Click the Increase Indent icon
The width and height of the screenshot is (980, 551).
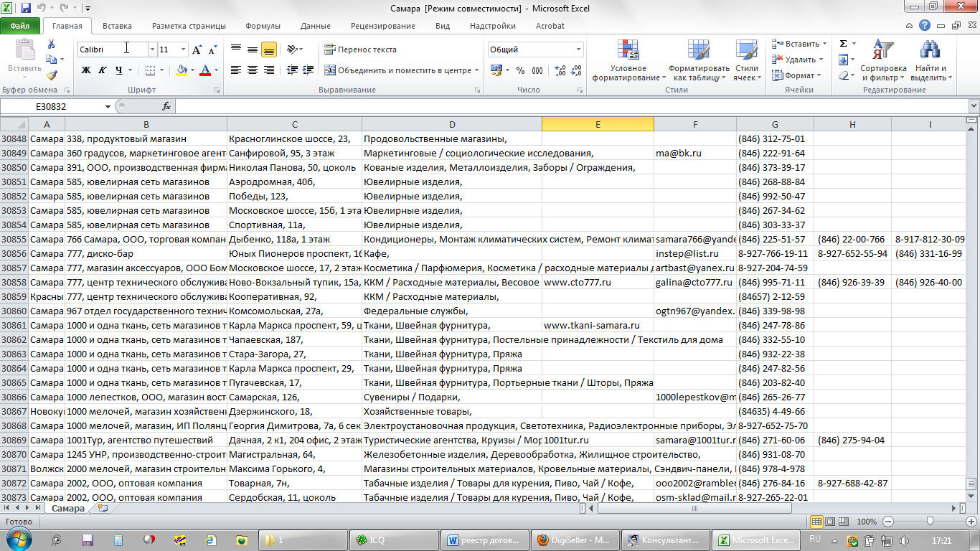[309, 70]
